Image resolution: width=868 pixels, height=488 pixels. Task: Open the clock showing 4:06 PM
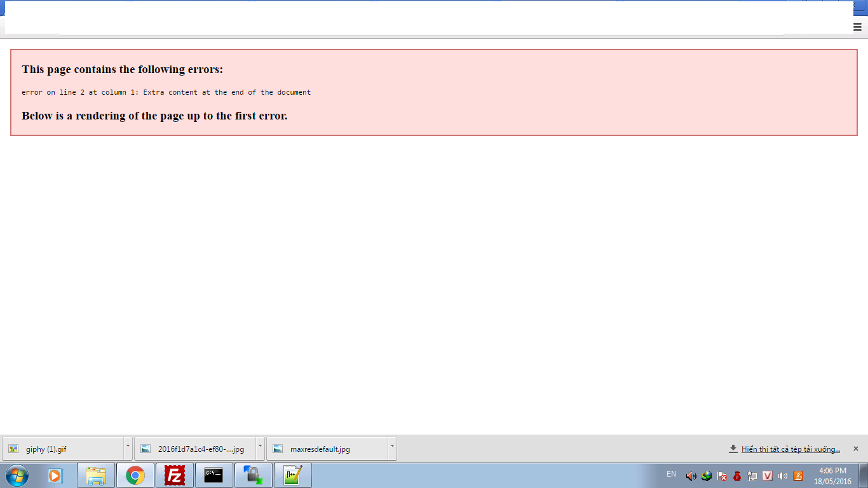pyautogui.click(x=832, y=476)
